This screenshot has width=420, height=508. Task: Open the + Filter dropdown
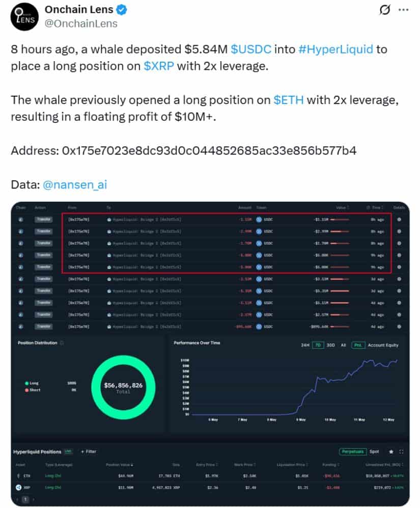pos(89,451)
